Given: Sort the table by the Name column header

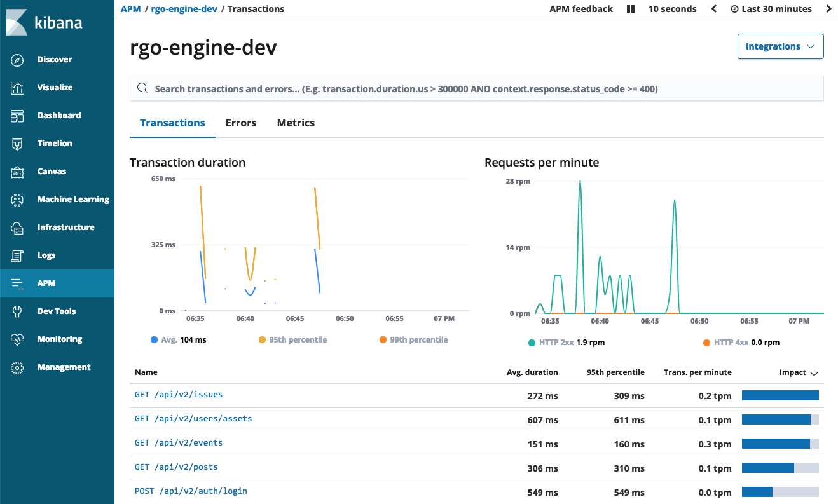Looking at the screenshot, I should point(146,372).
